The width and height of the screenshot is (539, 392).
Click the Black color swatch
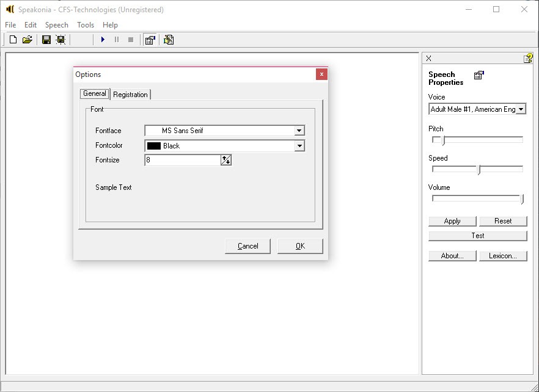(154, 146)
